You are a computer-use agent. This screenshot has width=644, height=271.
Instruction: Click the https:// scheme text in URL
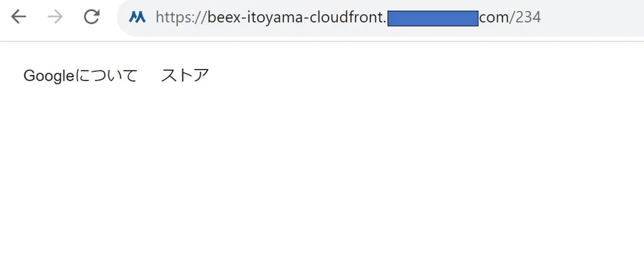181,17
